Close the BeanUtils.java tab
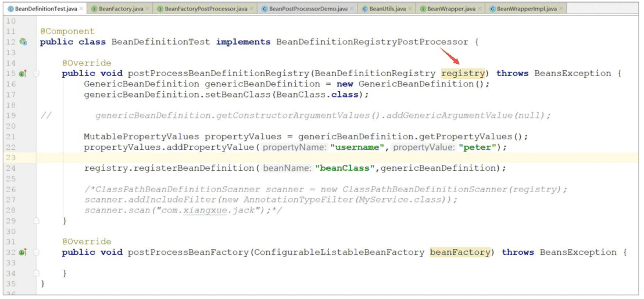 (x=410, y=9)
